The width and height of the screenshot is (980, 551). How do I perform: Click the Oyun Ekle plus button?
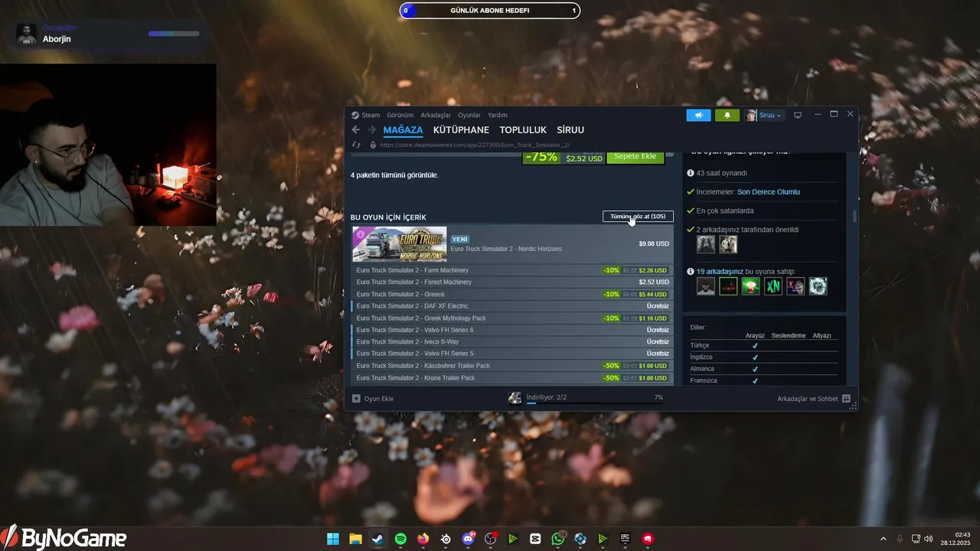[x=356, y=399]
